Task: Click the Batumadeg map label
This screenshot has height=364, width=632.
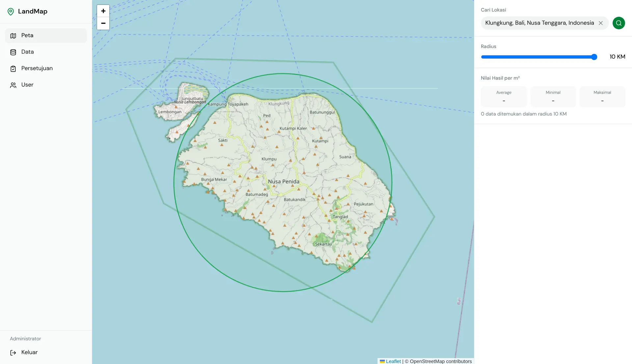Action: tap(257, 195)
